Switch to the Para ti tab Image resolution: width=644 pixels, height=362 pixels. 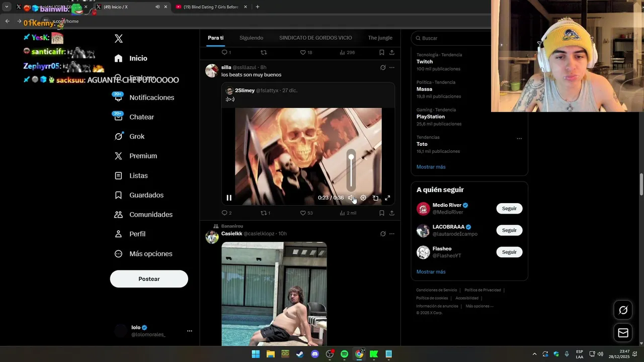point(215,38)
